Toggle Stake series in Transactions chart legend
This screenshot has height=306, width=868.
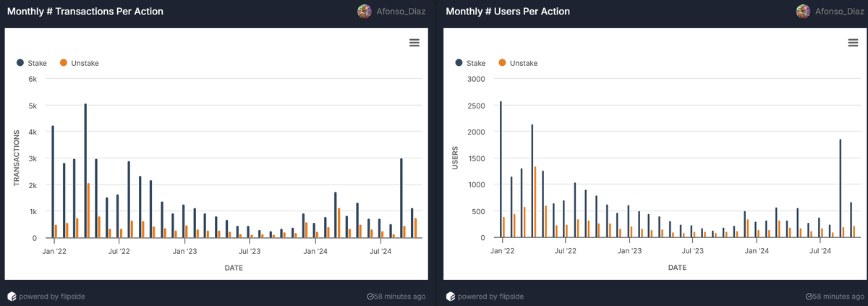point(31,63)
